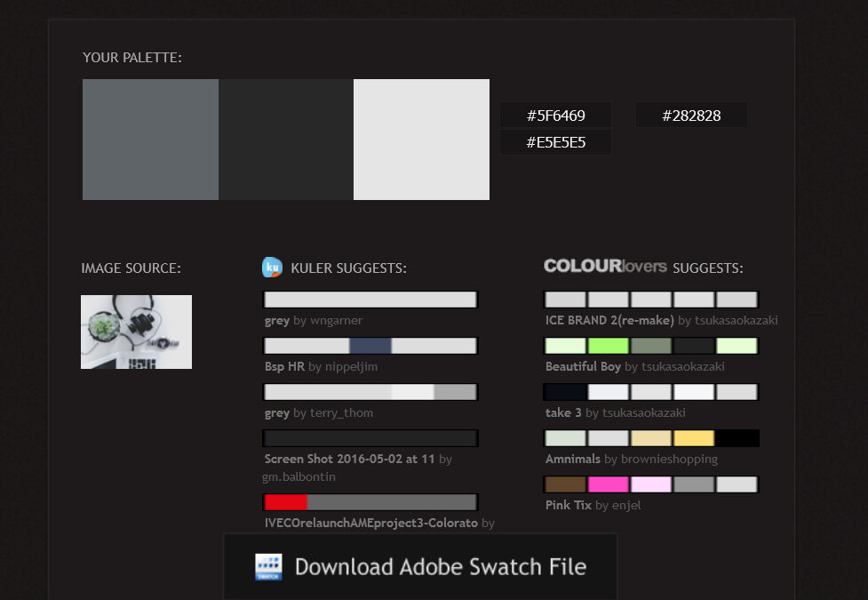Click the 'take 3' palette strip
The image size is (868, 600).
[650, 392]
